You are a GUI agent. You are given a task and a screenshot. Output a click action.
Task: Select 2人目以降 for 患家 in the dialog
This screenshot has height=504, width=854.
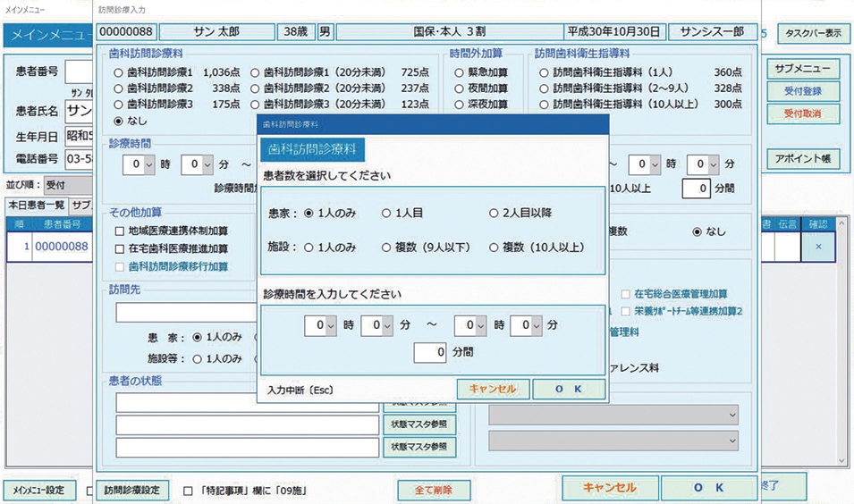(x=495, y=214)
